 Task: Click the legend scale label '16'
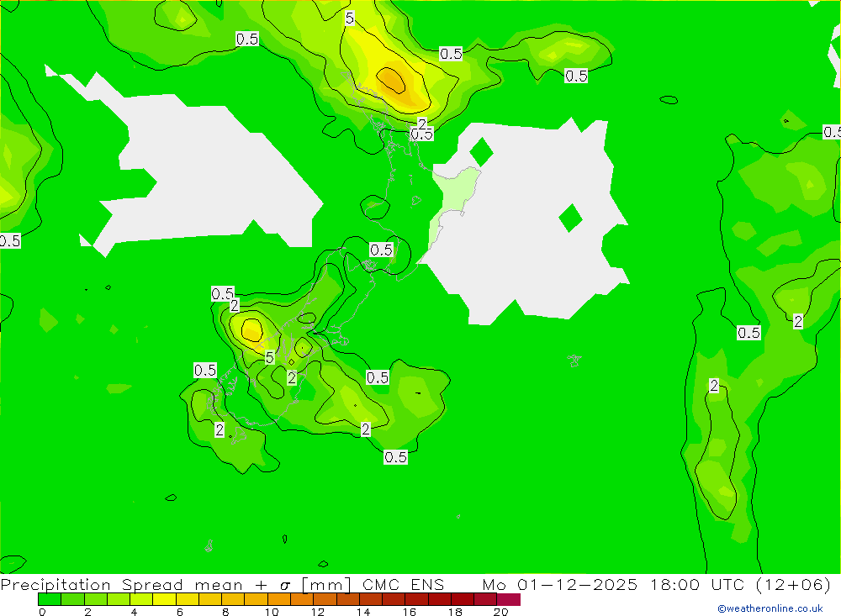[x=410, y=612]
